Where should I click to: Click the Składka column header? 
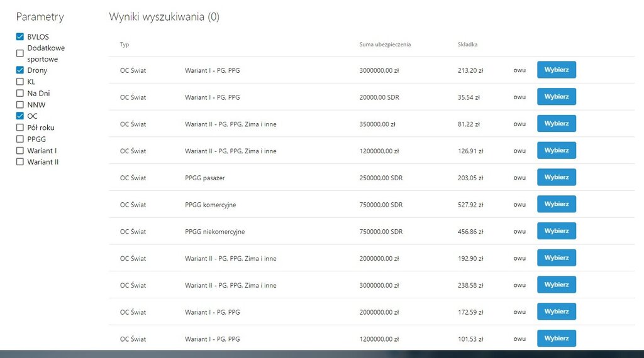tap(467, 45)
